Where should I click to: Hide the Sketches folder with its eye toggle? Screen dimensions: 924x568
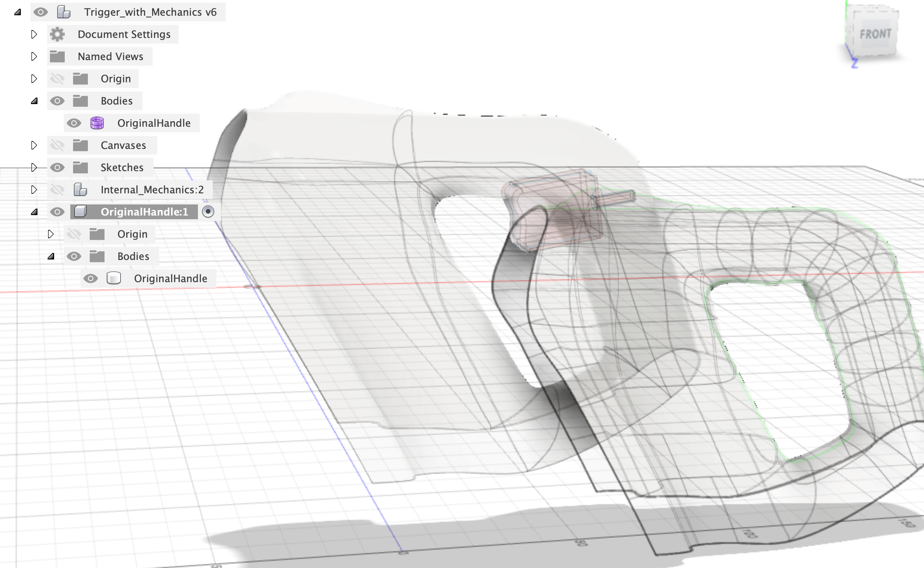[57, 167]
